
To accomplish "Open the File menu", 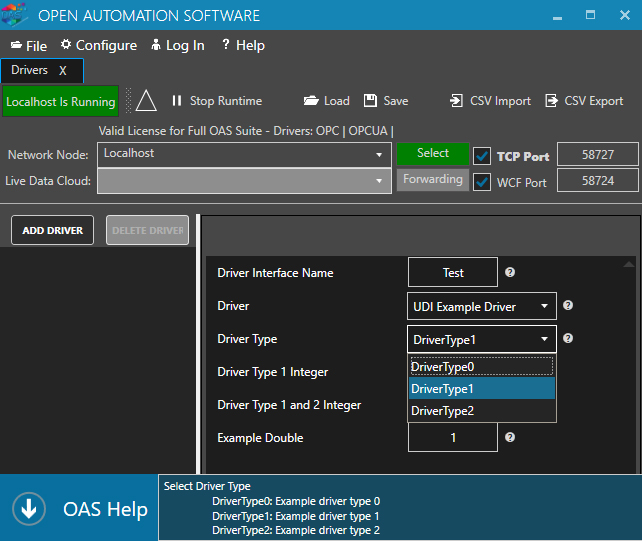I will coord(29,46).
